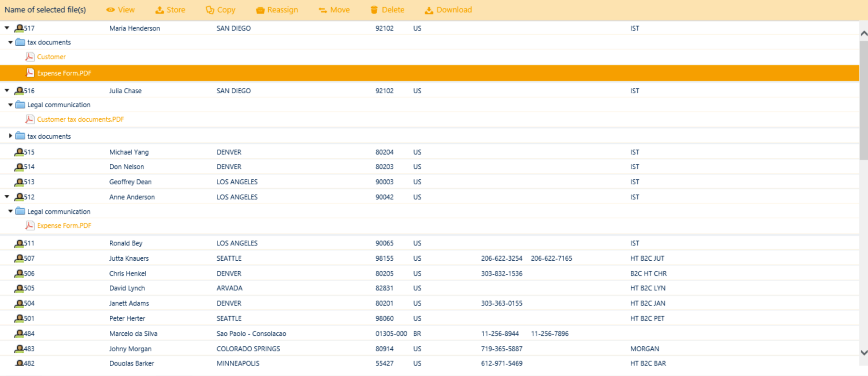Viewport: 868px width, 376px height.
Task: Select customer 507 Jutta Knauers row
Action: tap(129, 258)
